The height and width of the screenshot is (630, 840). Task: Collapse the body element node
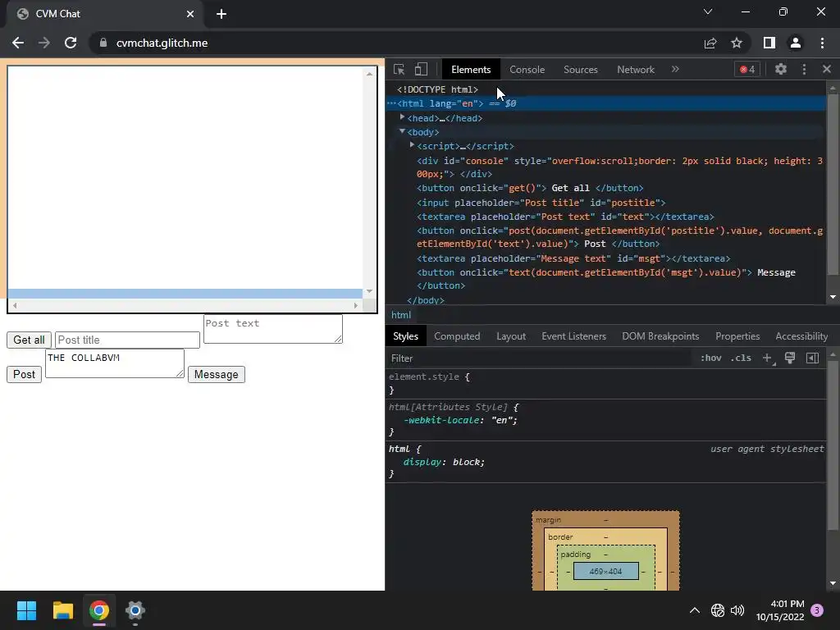click(402, 131)
